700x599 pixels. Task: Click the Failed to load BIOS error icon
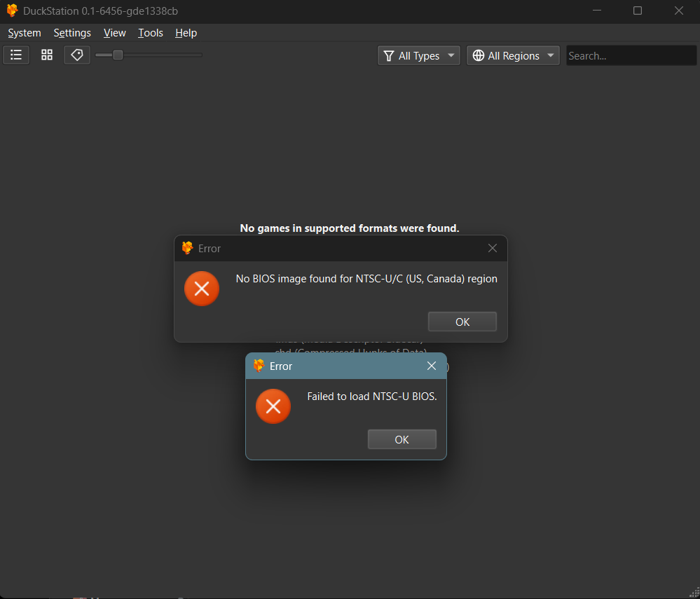click(x=273, y=406)
